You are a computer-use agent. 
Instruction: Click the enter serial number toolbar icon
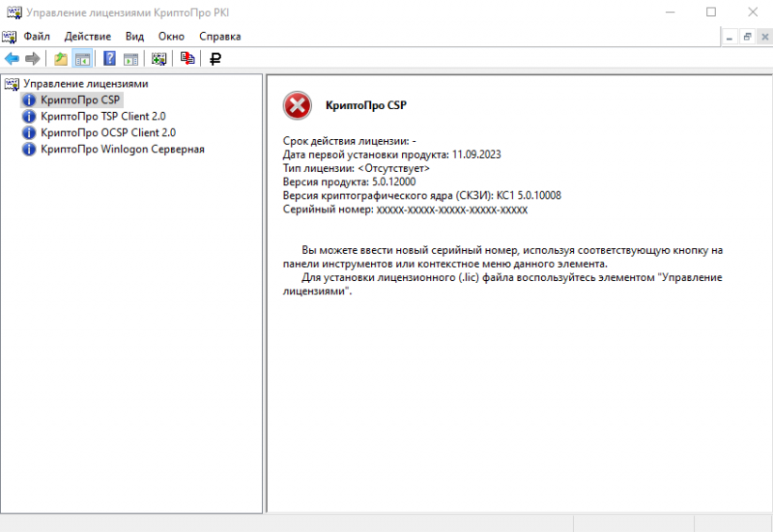(x=159, y=59)
